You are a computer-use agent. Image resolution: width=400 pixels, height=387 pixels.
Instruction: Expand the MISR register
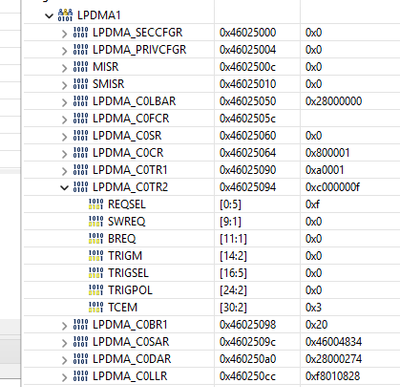click(64, 68)
